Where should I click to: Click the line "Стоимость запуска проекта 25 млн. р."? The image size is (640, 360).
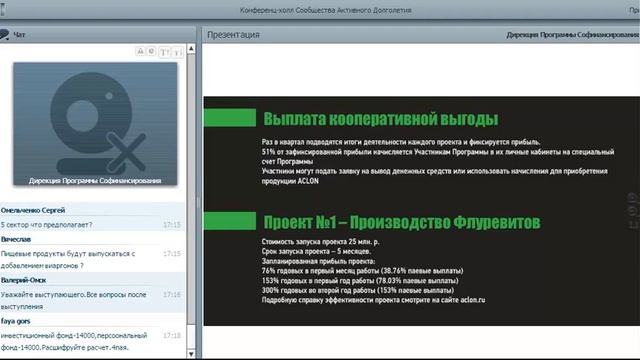point(320,242)
